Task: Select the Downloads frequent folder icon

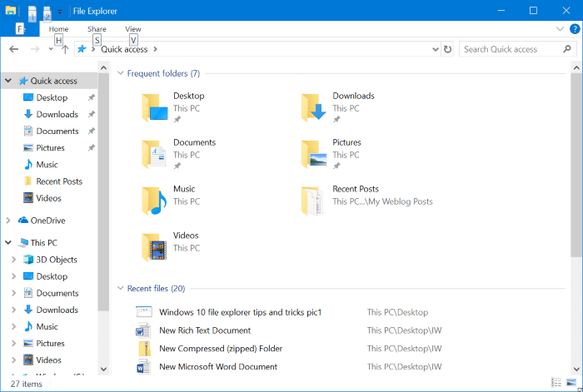Action: click(314, 107)
